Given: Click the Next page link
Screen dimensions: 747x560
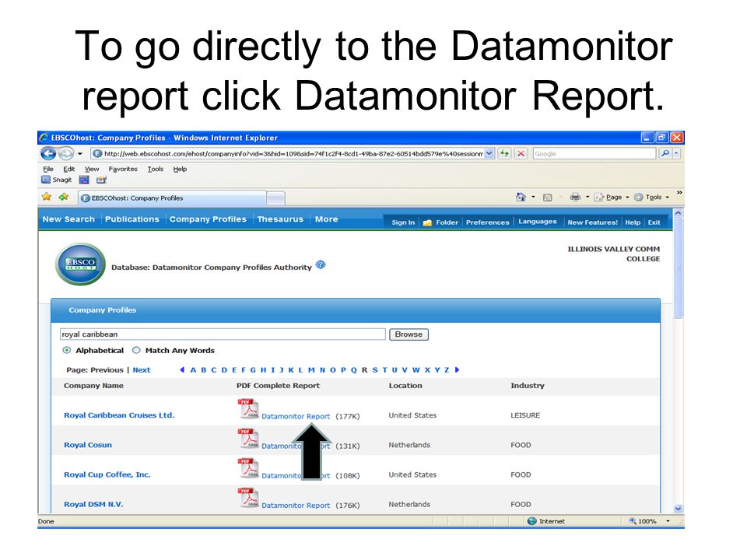Looking at the screenshot, I should coord(141,370).
